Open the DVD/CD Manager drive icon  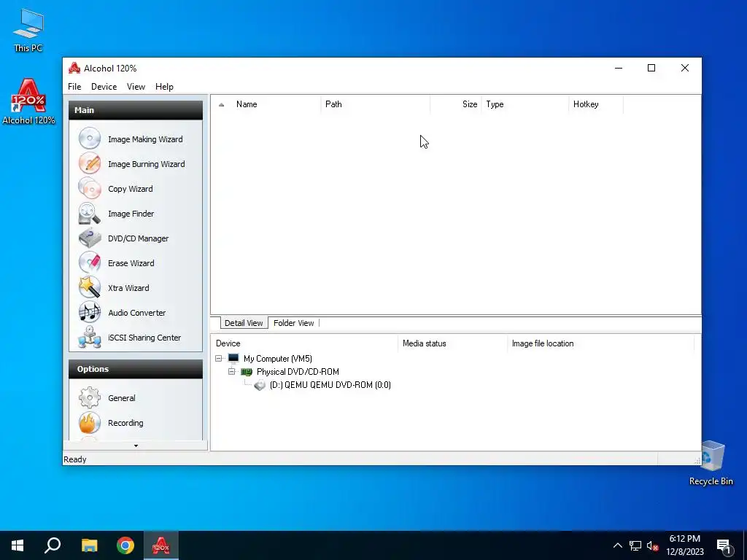90,238
